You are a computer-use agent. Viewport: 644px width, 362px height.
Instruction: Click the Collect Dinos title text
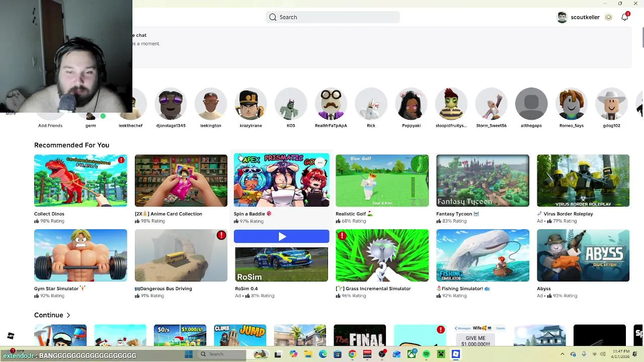coord(49,214)
